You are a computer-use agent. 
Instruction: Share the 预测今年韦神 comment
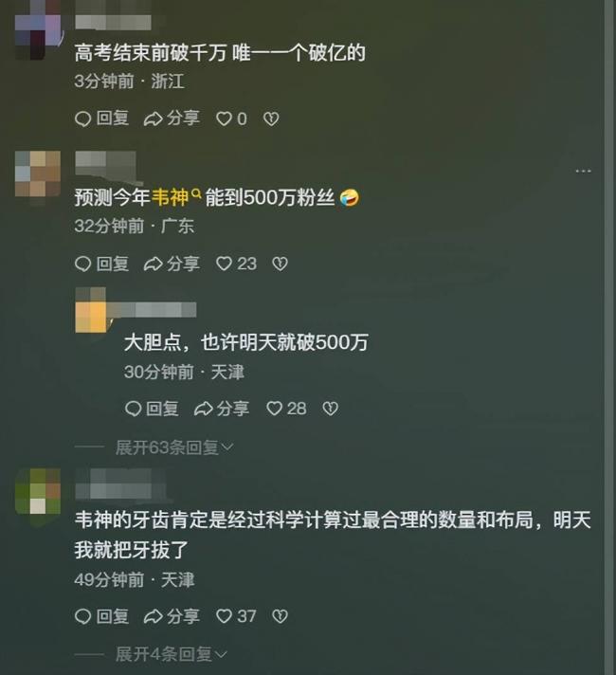coord(172,264)
